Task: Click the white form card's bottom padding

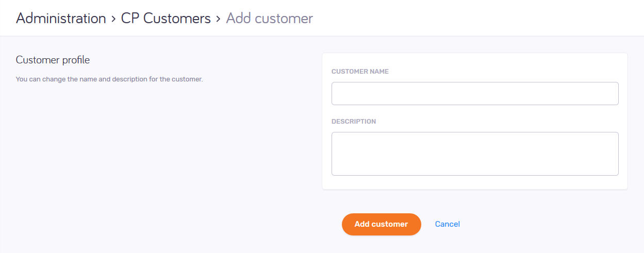Action: tap(474, 183)
